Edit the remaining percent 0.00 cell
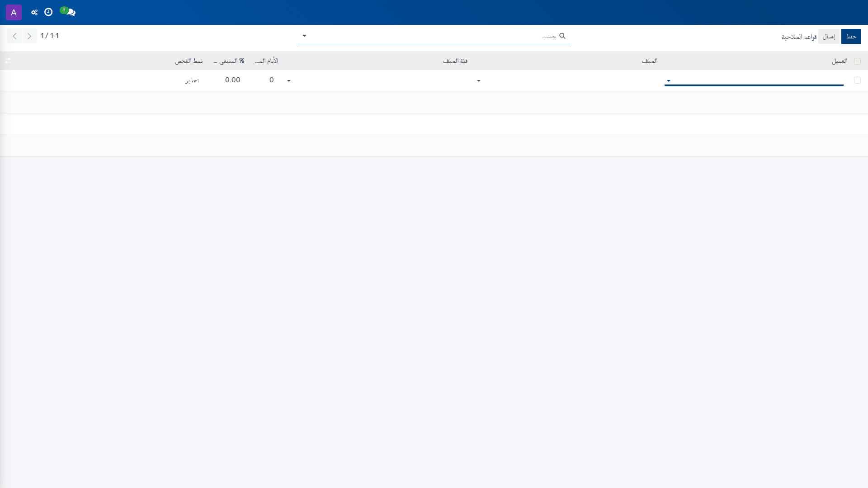Viewport: 868px width, 488px height. tap(230, 80)
